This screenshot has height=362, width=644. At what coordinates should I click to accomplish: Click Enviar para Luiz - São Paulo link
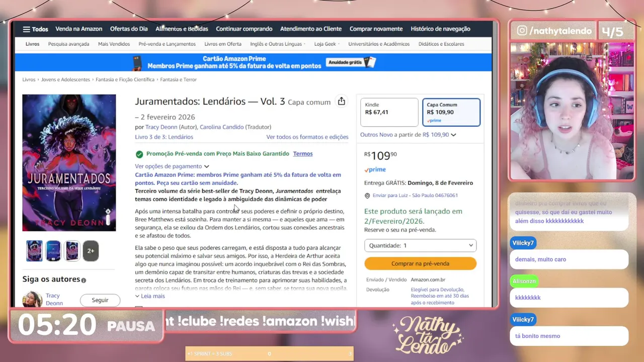pyautogui.click(x=415, y=196)
